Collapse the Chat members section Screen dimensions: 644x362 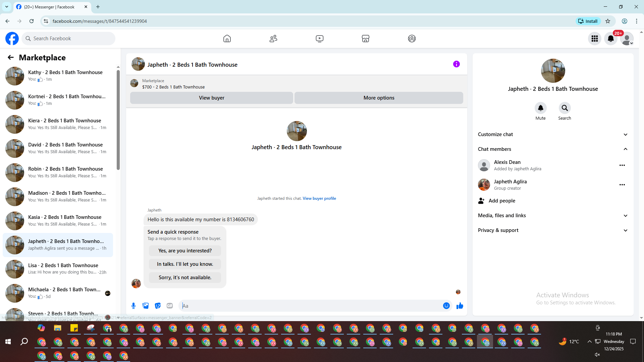point(553,149)
